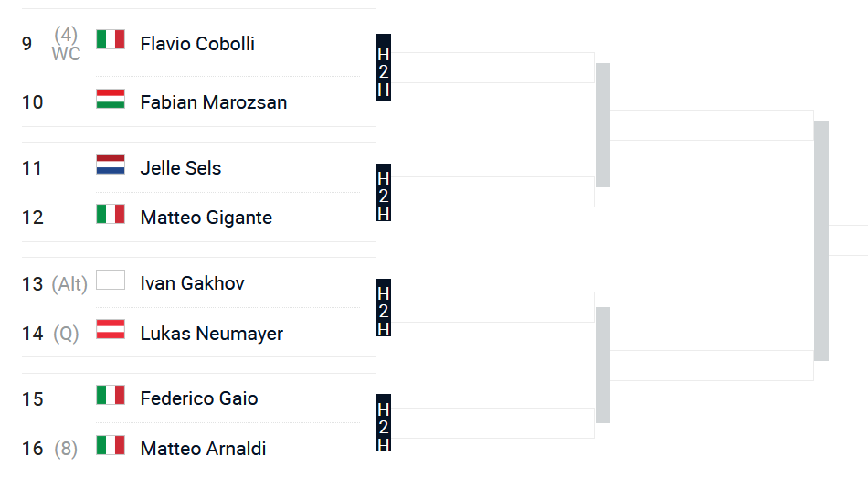This screenshot has width=868, height=478.
Task: Open Fabian Marozsan player profile
Action: click(214, 102)
